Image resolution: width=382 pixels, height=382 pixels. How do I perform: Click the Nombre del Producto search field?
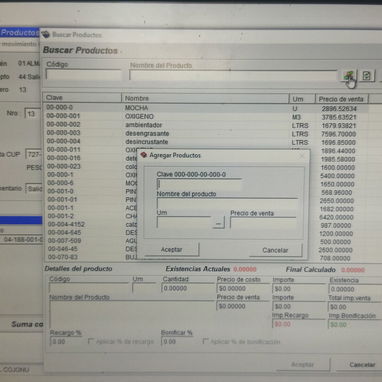tap(233, 76)
